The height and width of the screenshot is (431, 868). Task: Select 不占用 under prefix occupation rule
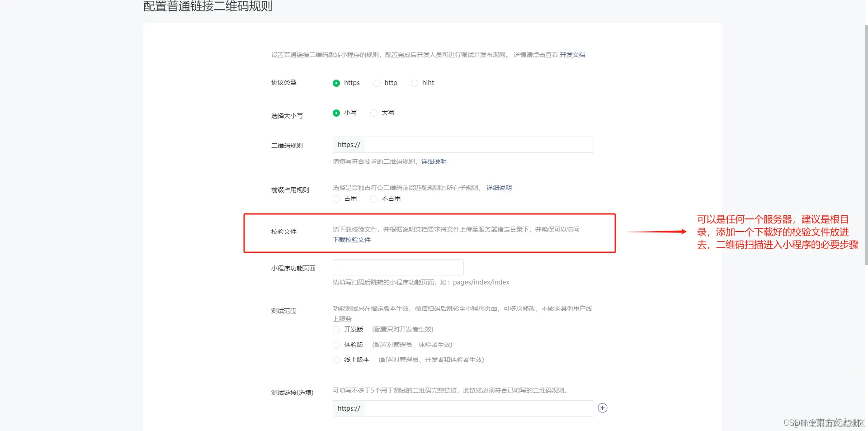(373, 199)
